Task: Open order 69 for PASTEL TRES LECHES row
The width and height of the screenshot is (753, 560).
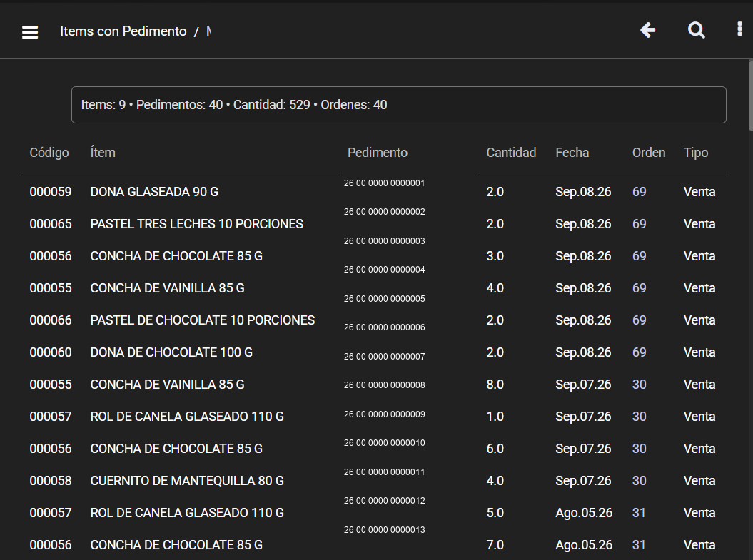Action: 640,224
